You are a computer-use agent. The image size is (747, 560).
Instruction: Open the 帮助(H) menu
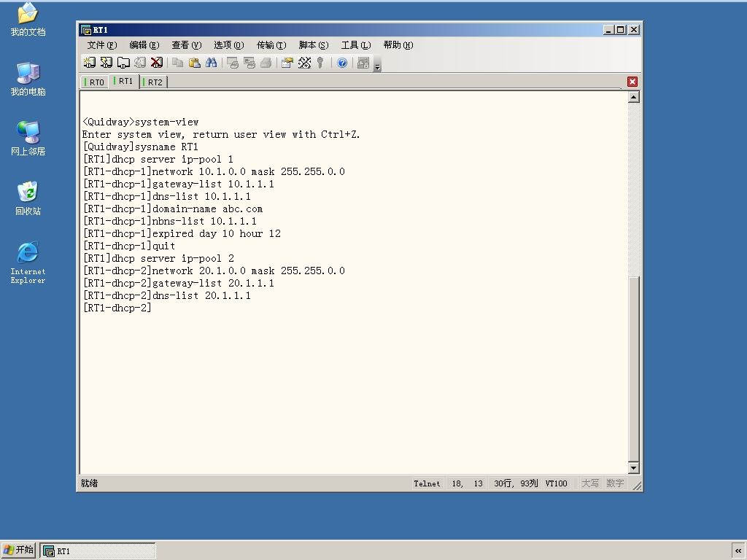pos(398,45)
